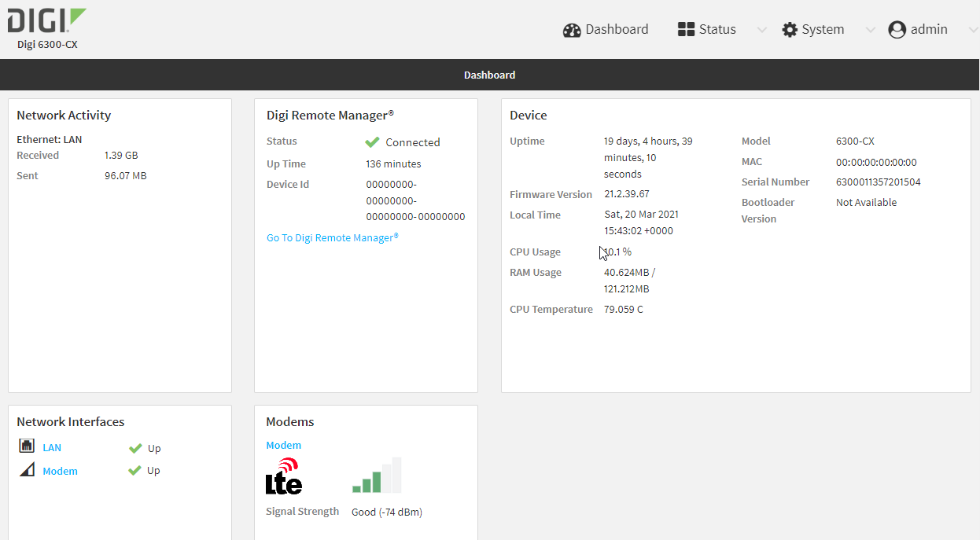The height and width of the screenshot is (540, 980).
Task: Click the Up Time value 136 minutes
Action: 394,164
